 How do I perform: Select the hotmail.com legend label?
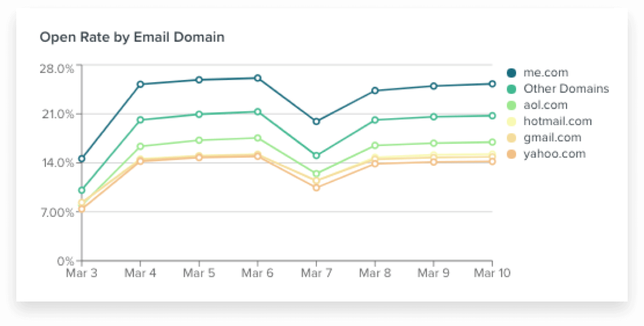tap(557, 121)
